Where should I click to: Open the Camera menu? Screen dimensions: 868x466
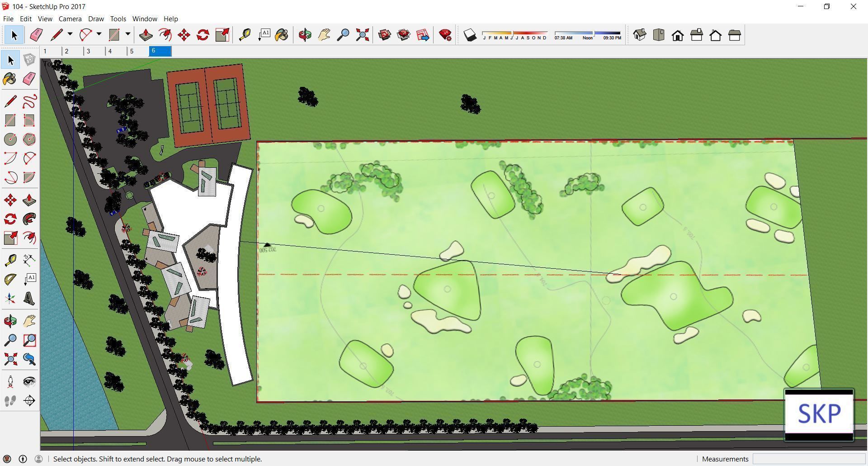70,19
